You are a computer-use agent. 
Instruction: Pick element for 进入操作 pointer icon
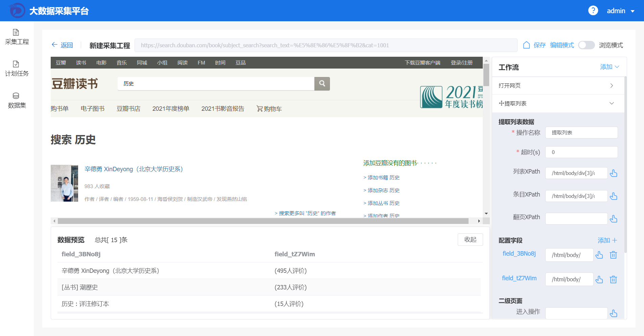click(614, 313)
